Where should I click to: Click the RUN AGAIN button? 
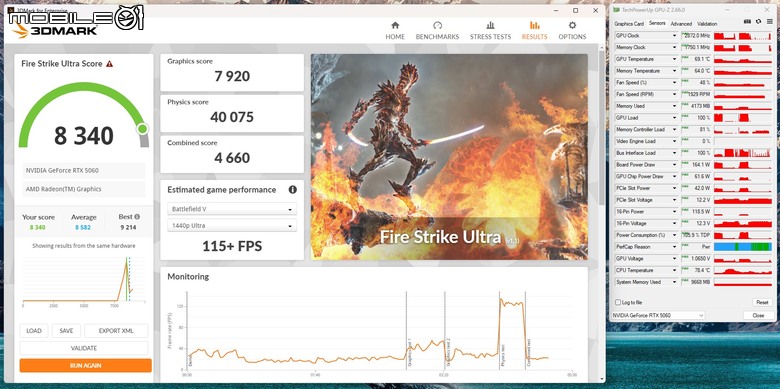86,366
